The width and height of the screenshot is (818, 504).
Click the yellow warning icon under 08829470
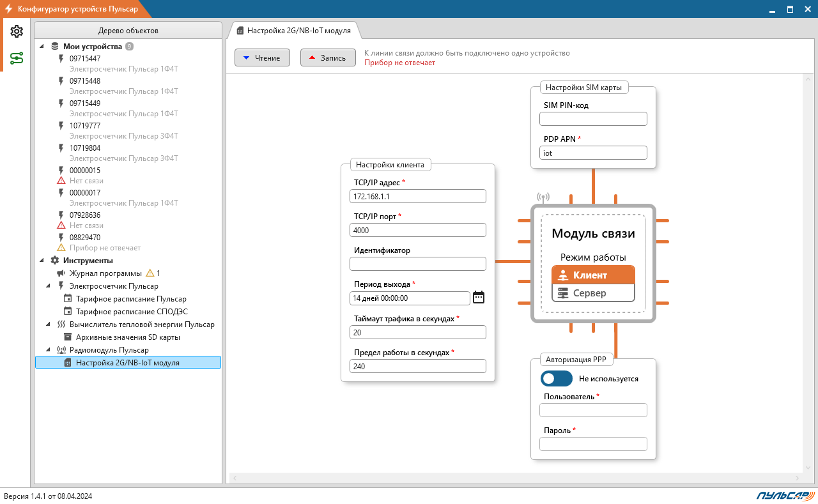coord(61,248)
